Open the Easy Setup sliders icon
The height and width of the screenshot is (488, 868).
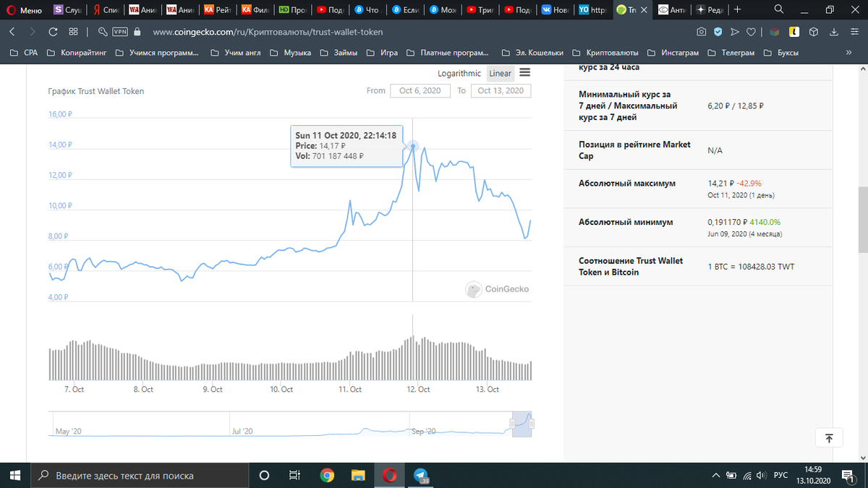tap(853, 32)
